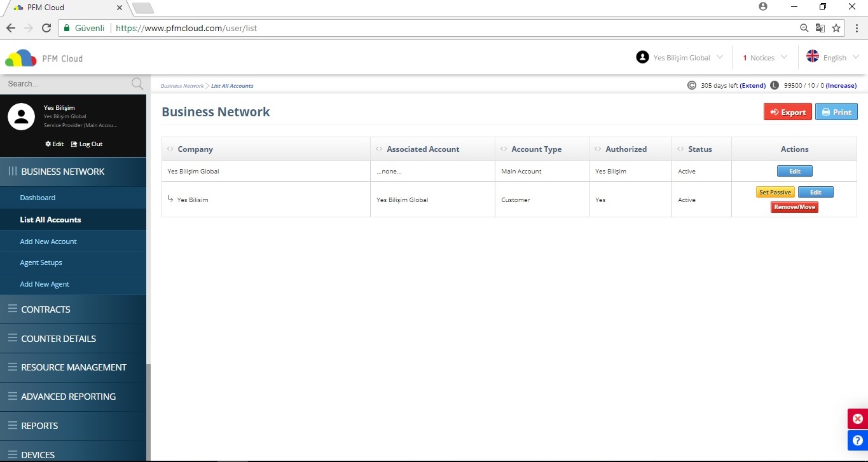Click the red Export button
868x462 pixels.
[x=788, y=112]
